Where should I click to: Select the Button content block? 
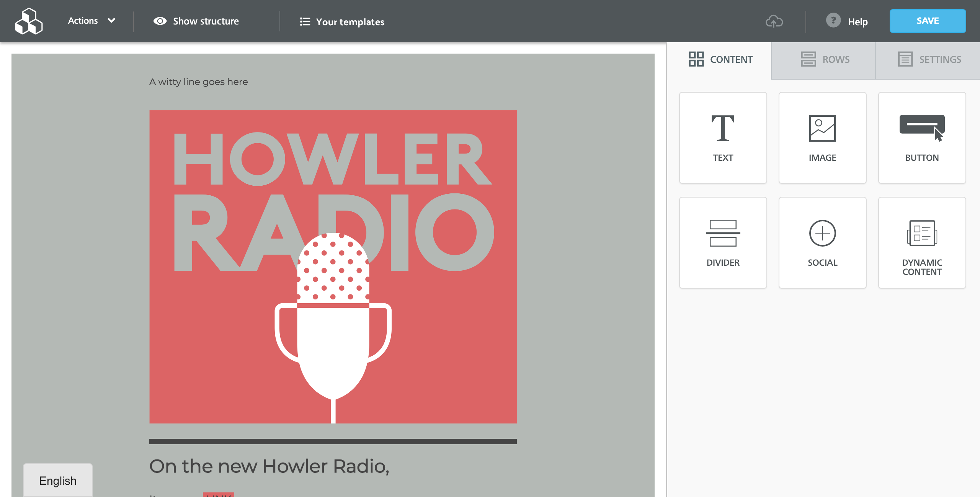pos(922,138)
